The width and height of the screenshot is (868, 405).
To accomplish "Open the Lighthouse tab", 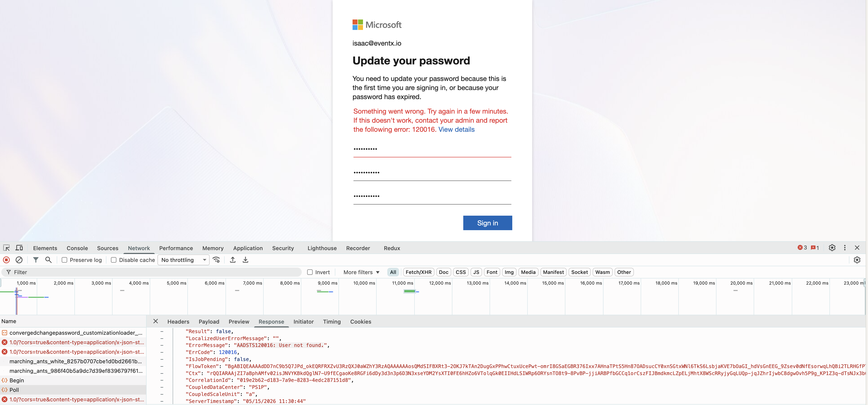I will 322,248.
